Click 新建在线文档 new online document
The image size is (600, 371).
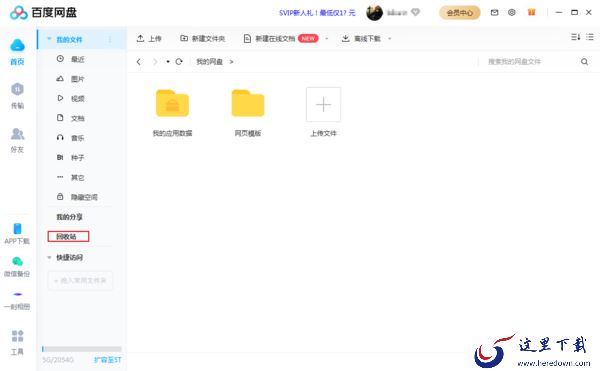[x=275, y=39]
